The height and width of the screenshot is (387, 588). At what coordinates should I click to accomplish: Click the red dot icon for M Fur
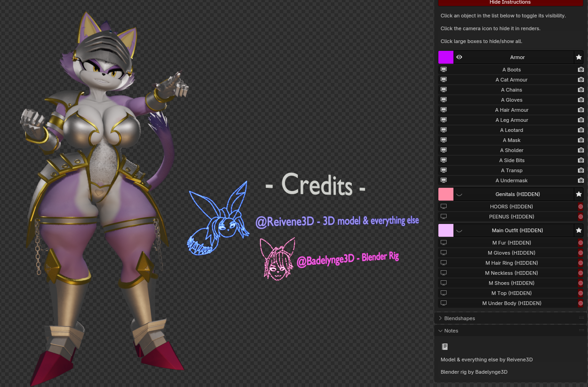pos(581,243)
